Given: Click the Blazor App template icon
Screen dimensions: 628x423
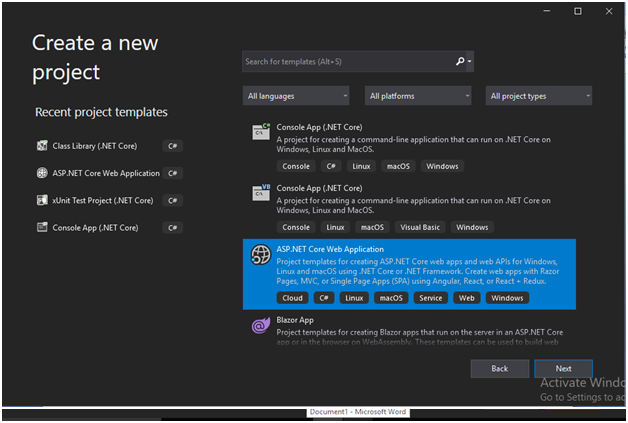Looking at the screenshot, I should pos(261,325).
